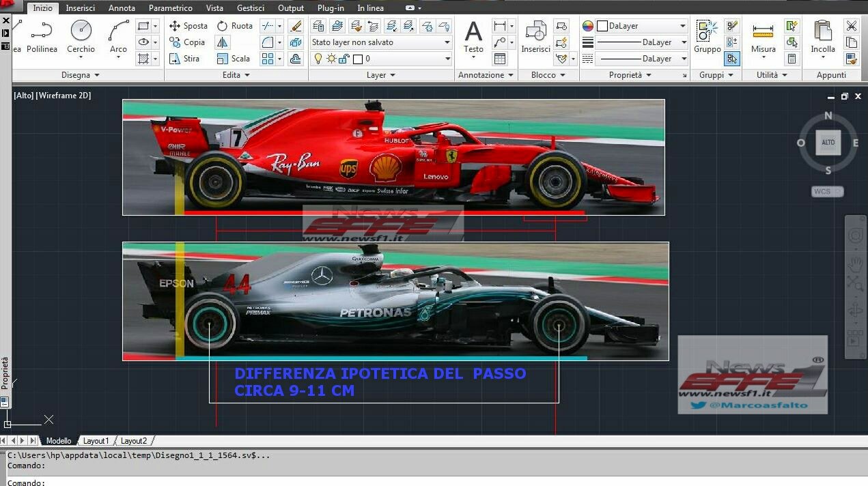The height and width of the screenshot is (486, 868).
Task: Open the quick calculator icon
Action: click(792, 59)
